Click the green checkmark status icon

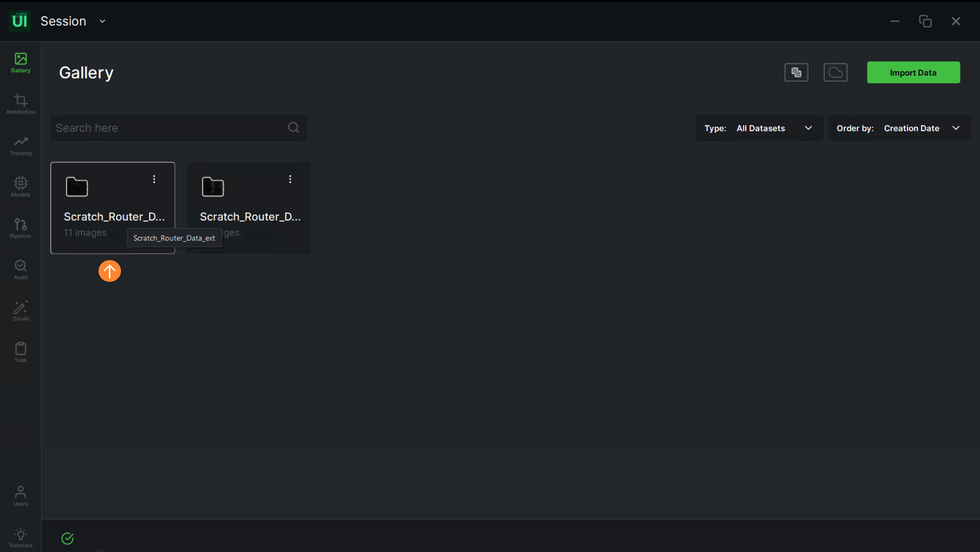point(67,538)
